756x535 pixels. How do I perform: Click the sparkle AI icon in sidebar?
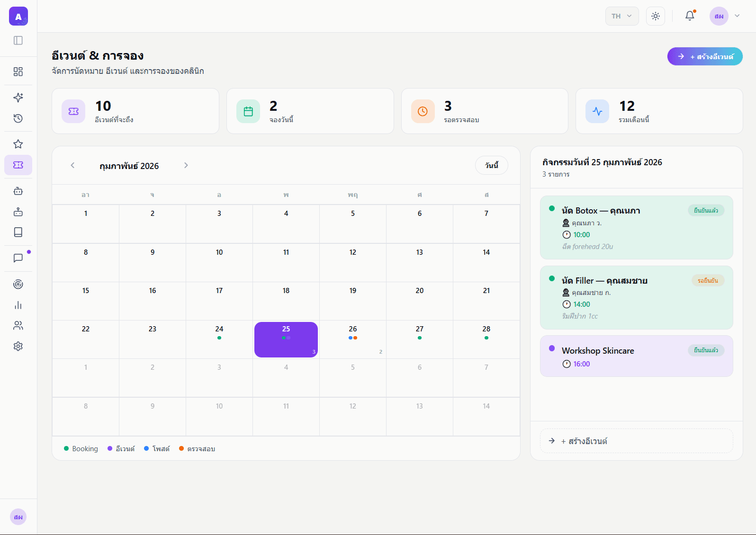18,98
